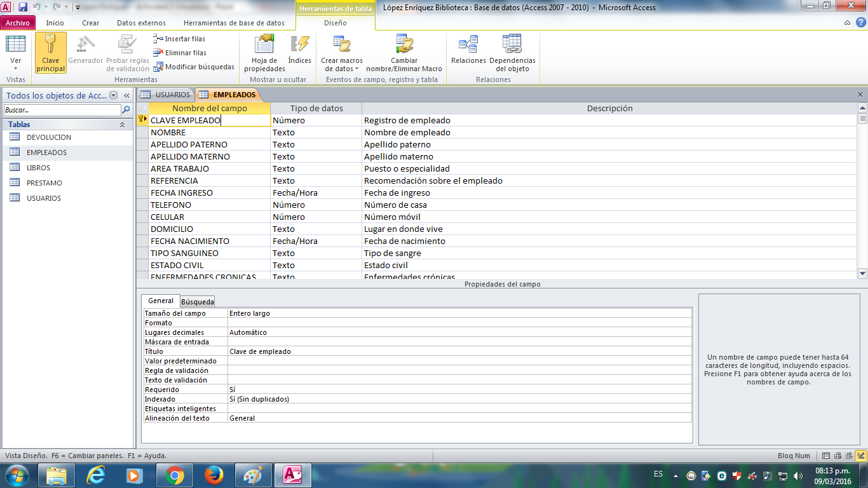The height and width of the screenshot is (488, 868).
Task: Open navigation pane Todos los objetos dropdown
Action: tap(114, 95)
